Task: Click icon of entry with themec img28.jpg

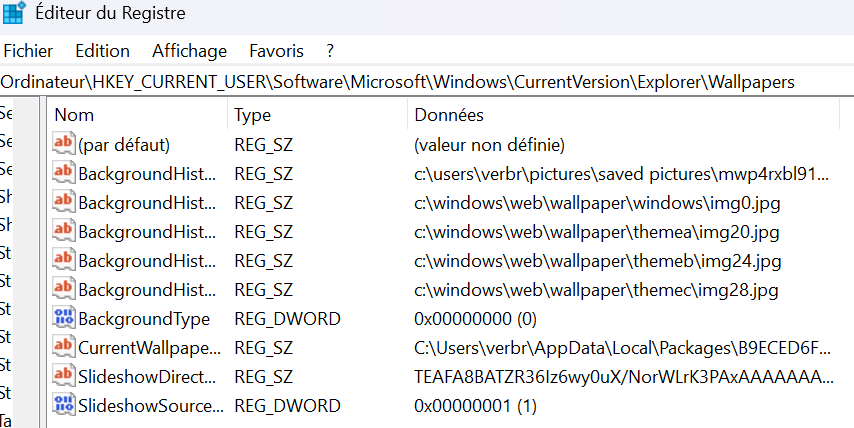Action: pos(63,289)
